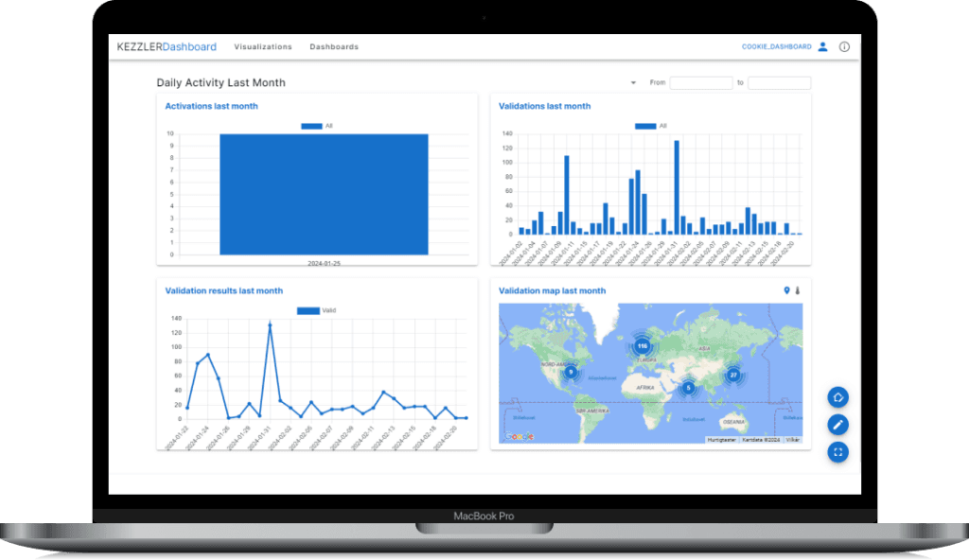The image size is (969, 560).
Task: Click the home icon floating button
Action: click(837, 396)
